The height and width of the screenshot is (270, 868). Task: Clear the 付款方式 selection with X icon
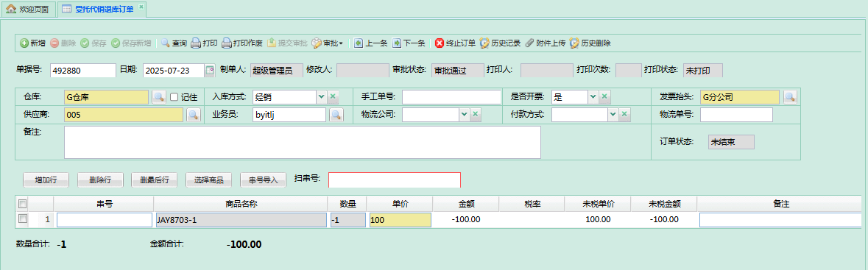[x=624, y=115]
